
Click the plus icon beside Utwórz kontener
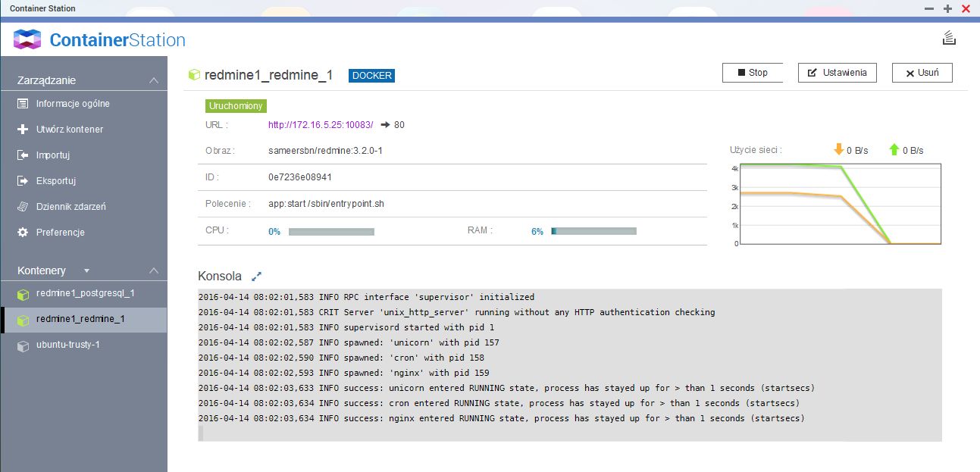[22, 130]
